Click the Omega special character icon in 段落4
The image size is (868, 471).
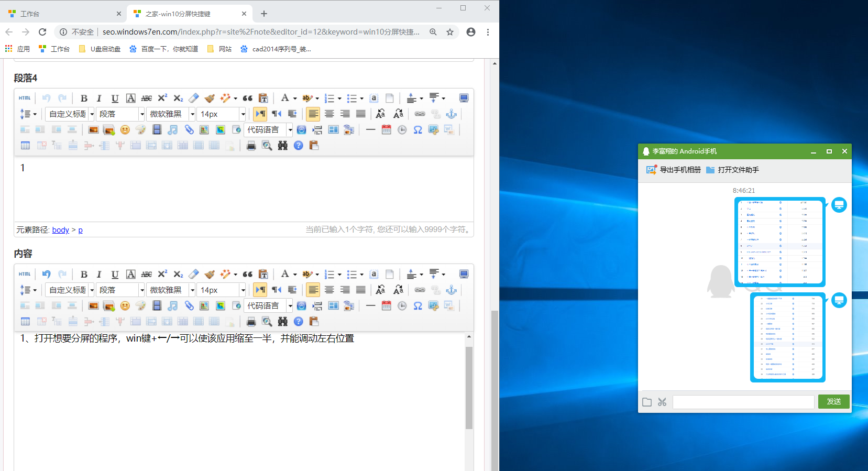tap(417, 130)
